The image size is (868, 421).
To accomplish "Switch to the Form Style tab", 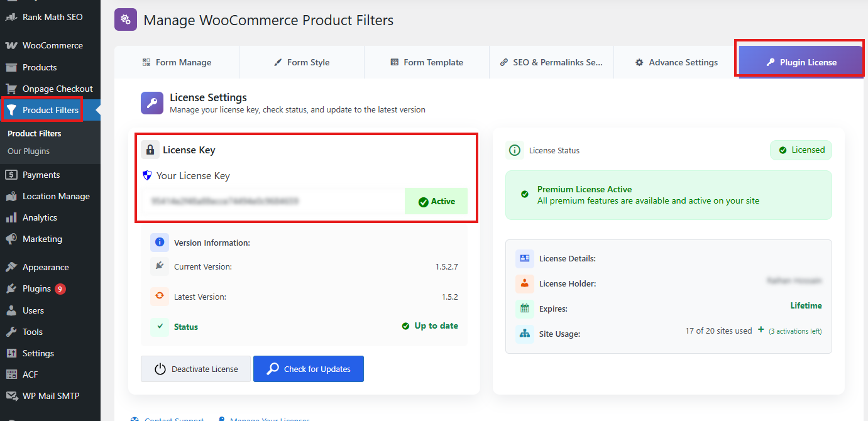I will click(302, 62).
